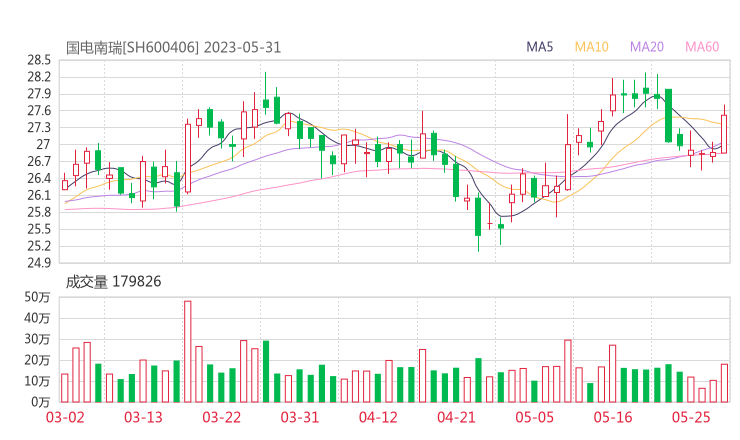Select the 04-21 date label
The width and height of the screenshot is (740, 440).
pyautogui.click(x=456, y=417)
